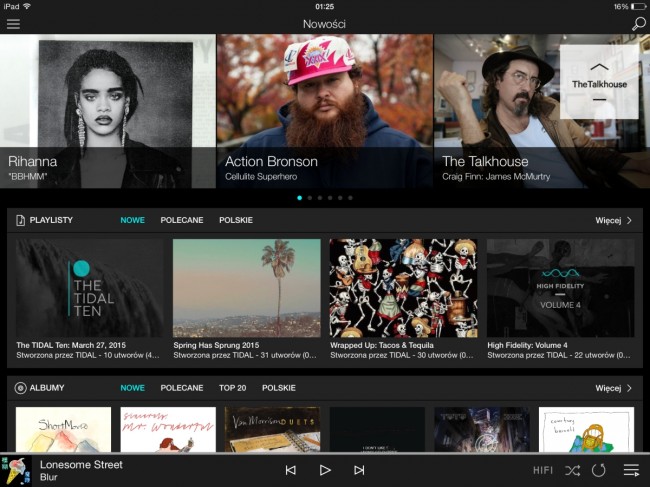Click The TIDAL Ten: March 27, 2015 title
The width and height of the screenshot is (650, 487).
71,345
